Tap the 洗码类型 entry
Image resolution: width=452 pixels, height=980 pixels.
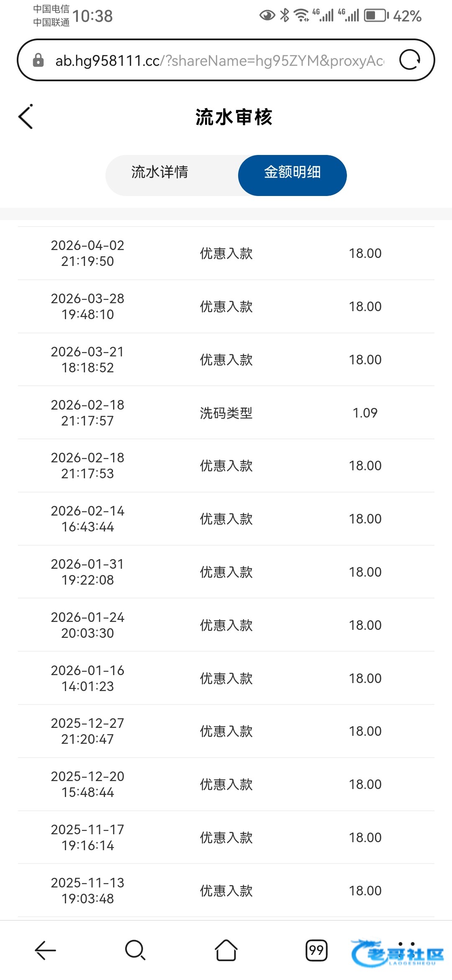click(x=226, y=413)
